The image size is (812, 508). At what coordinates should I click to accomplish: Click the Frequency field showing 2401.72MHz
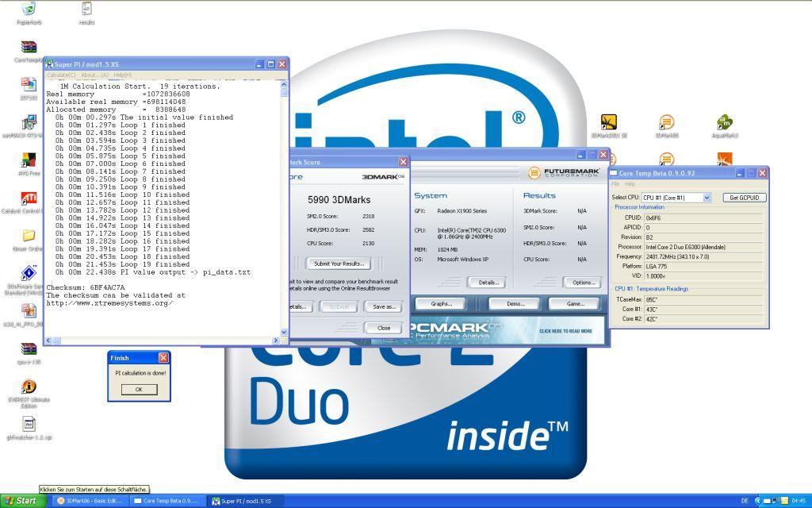(x=703, y=256)
